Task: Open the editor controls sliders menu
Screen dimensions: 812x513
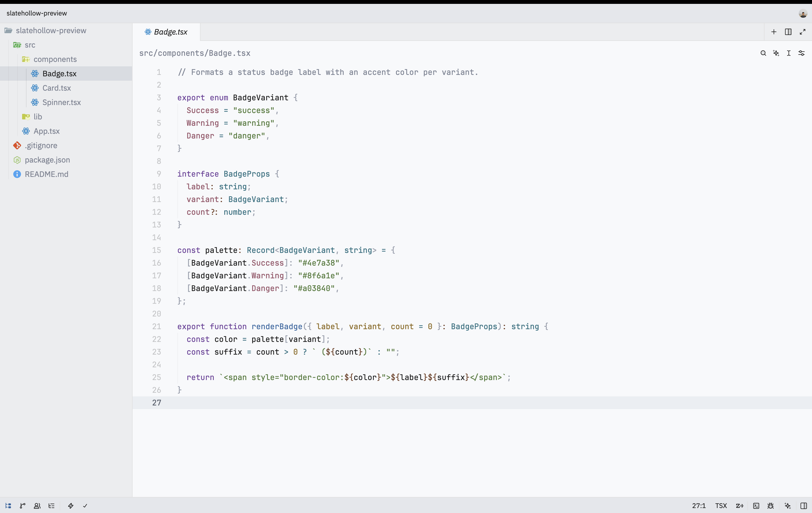Action: 802,53
